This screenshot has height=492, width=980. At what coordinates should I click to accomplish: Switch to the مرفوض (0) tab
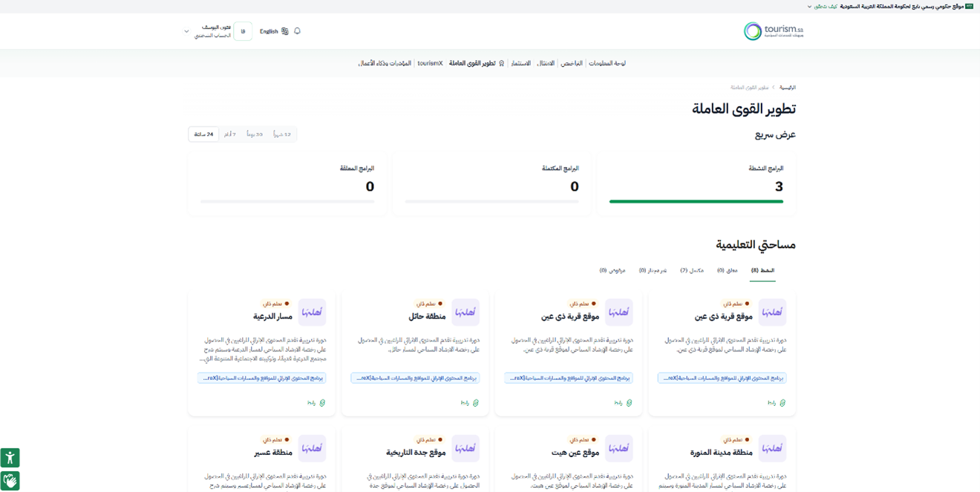pos(612,271)
